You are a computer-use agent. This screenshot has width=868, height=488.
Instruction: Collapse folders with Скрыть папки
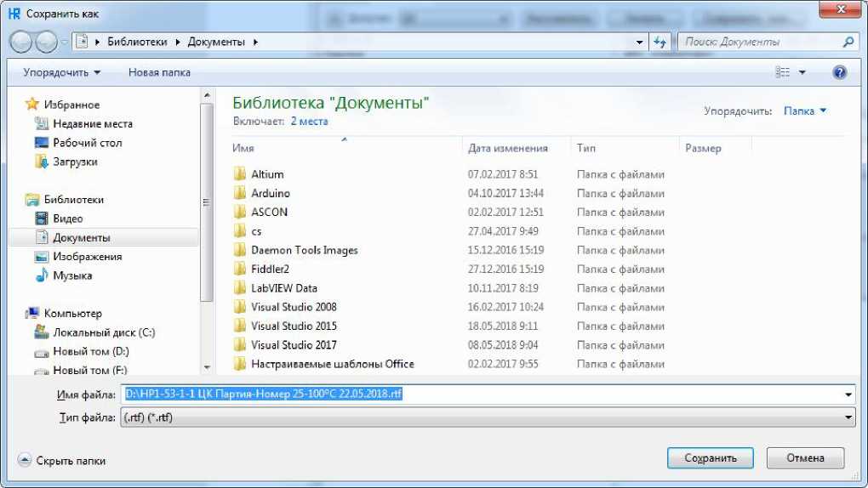62,460
